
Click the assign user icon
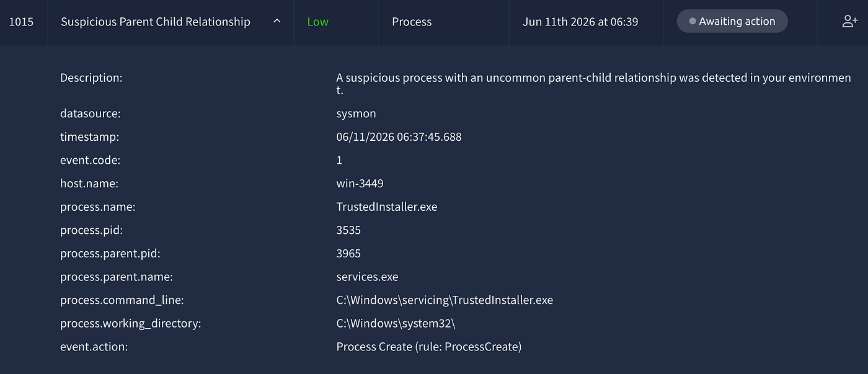[x=849, y=22]
